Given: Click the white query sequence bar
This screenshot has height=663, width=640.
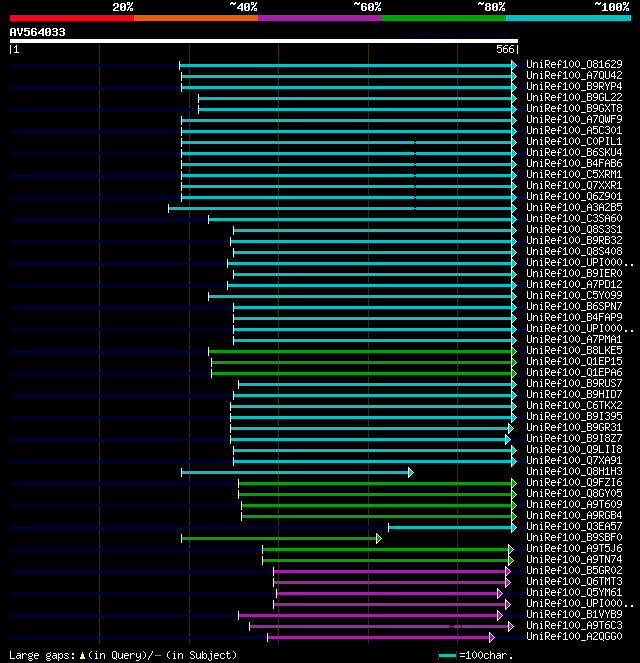Looking at the screenshot, I should pyautogui.click(x=264, y=41).
